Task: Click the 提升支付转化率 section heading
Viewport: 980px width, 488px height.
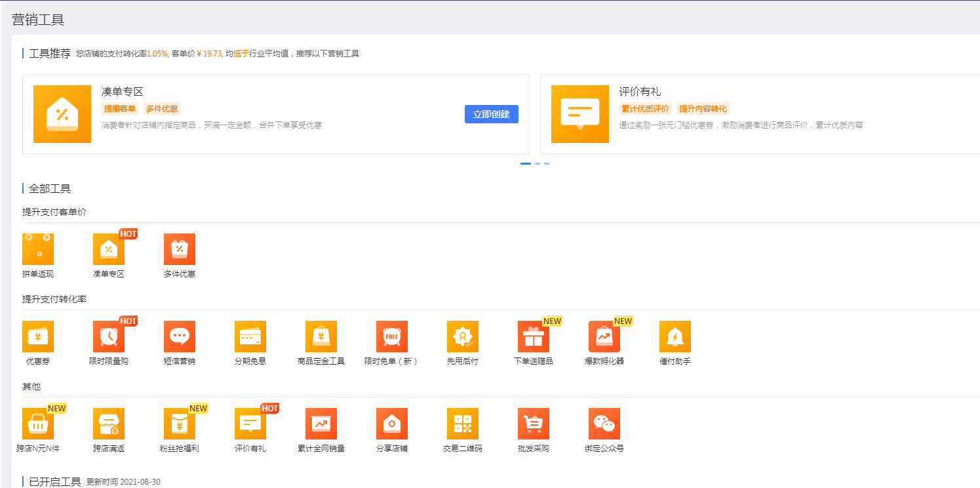Action: tap(54, 299)
